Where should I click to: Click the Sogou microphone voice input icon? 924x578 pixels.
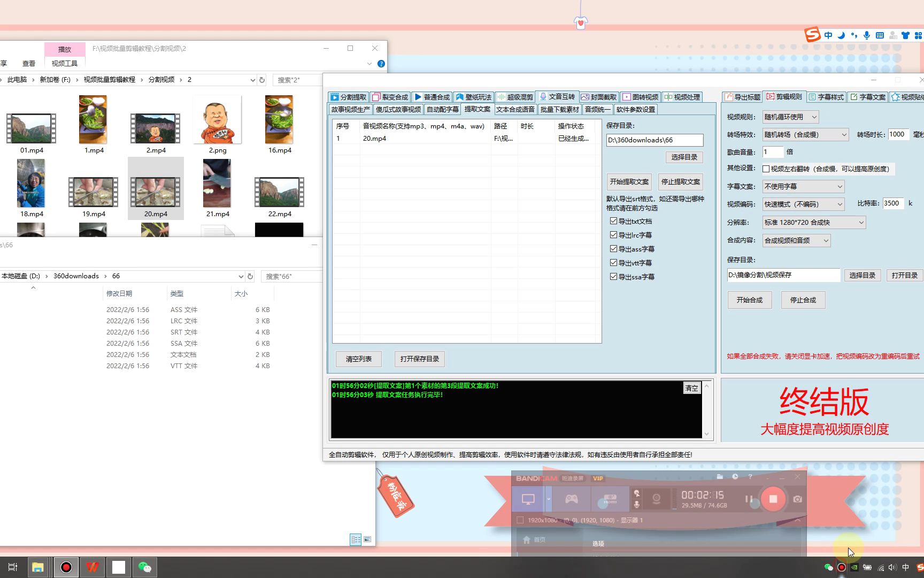(867, 35)
